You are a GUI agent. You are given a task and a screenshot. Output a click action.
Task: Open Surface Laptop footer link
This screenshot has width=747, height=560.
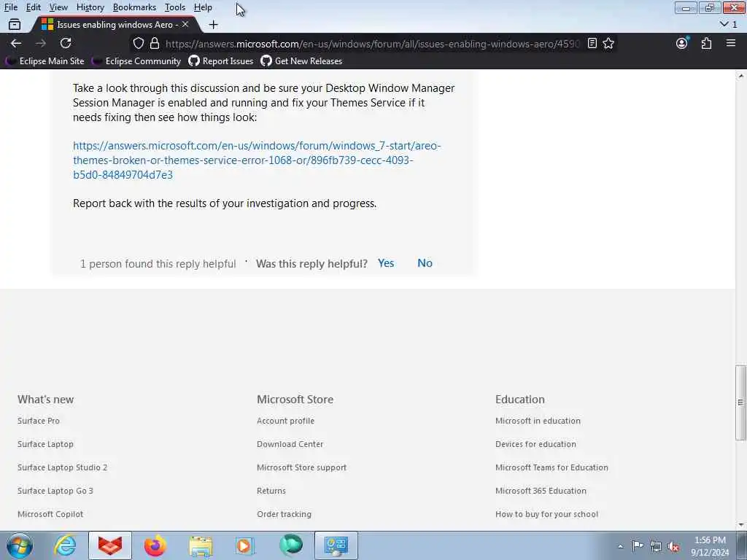(x=45, y=444)
